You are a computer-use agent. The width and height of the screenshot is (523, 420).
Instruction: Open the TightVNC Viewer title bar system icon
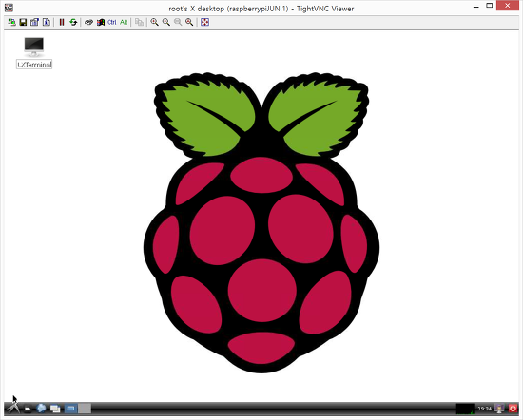point(9,8)
